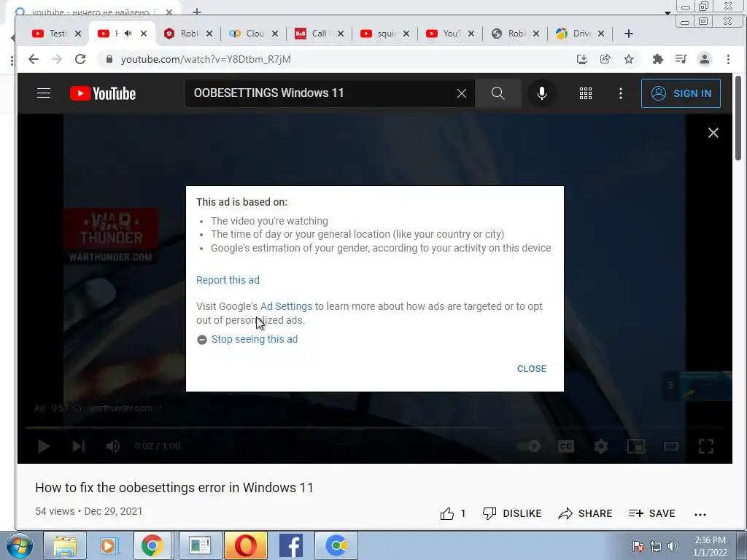
Task: Mute the playing tab via speaker icon
Action: coord(128,34)
